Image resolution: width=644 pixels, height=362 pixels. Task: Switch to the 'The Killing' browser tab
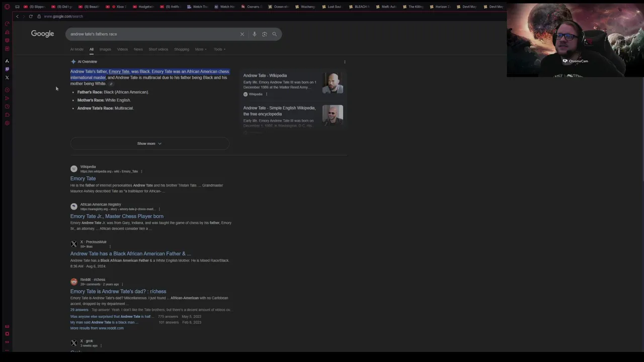point(413,7)
